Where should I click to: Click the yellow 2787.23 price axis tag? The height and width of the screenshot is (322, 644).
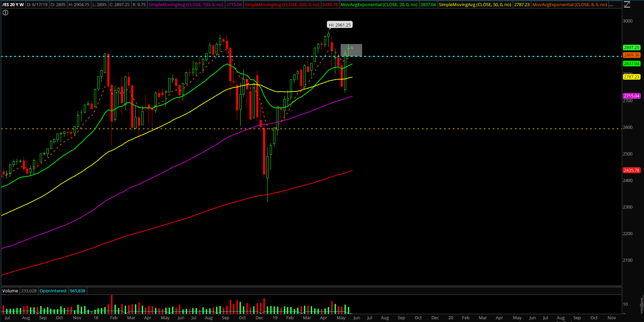631,77
